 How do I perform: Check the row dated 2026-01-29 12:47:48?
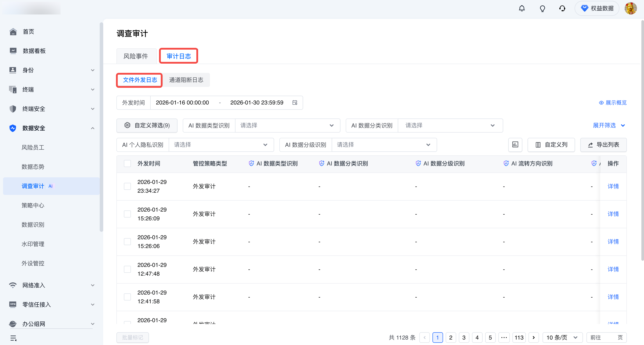(127, 269)
